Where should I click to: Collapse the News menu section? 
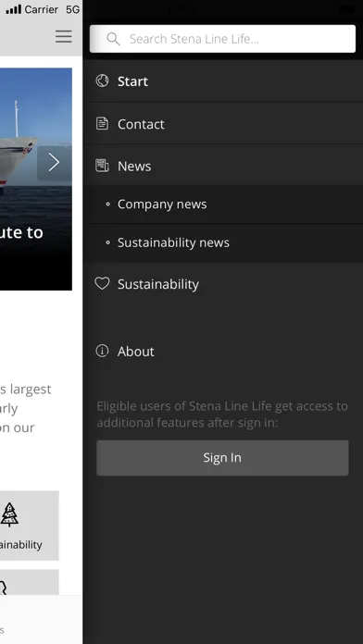pos(223,166)
